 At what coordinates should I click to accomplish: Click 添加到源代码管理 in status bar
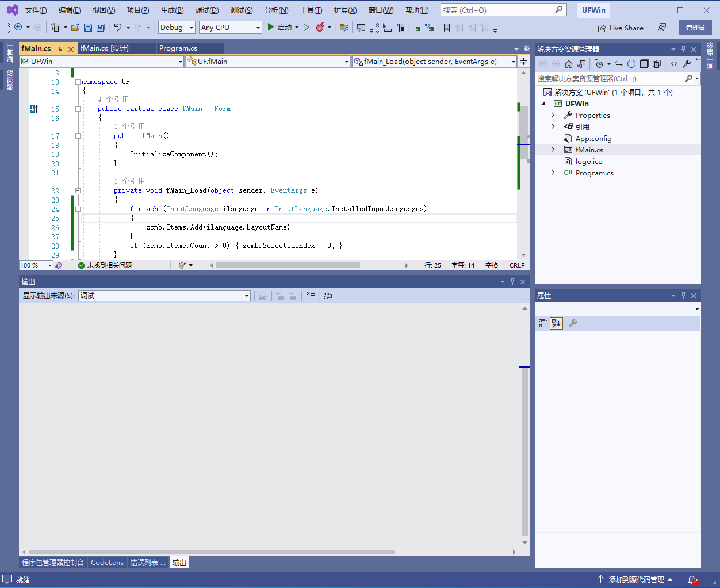(x=635, y=580)
